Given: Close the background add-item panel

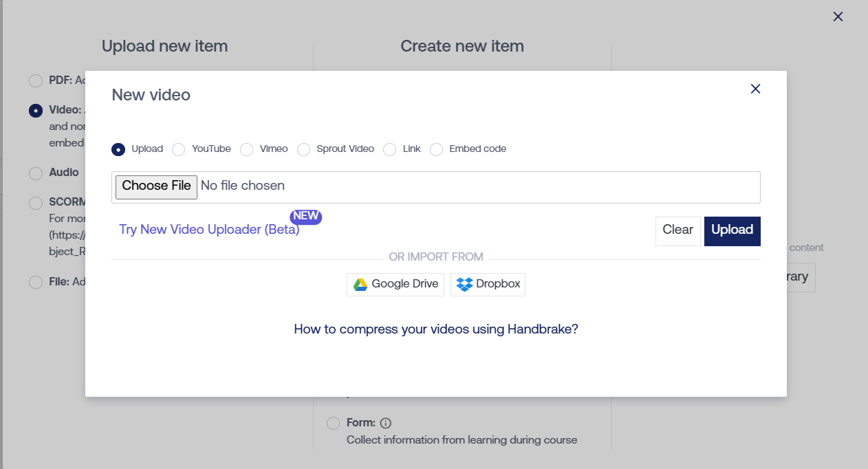Looking at the screenshot, I should pos(838,17).
